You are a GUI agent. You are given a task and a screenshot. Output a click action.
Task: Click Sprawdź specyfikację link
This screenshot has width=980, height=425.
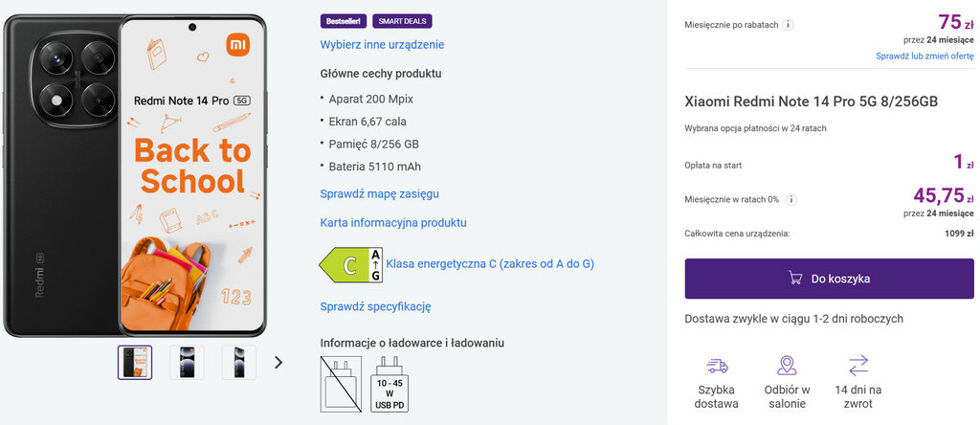click(x=375, y=307)
